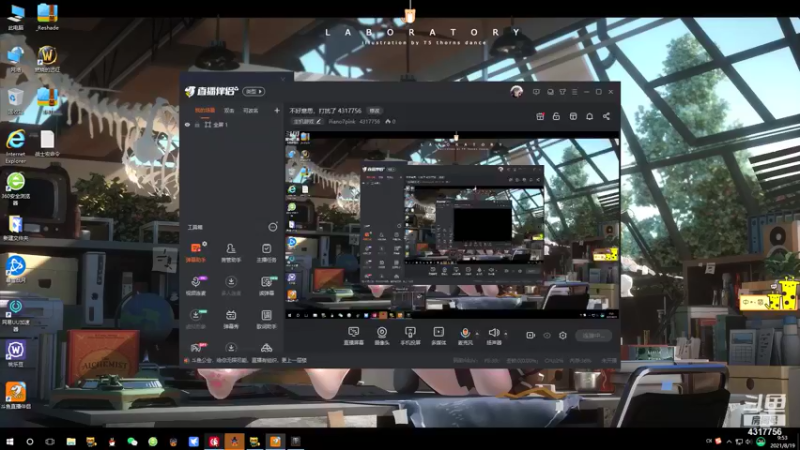Open the settings gear on 弹幕助手 icon
This screenshot has width=800, height=450.
(x=204, y=244)
